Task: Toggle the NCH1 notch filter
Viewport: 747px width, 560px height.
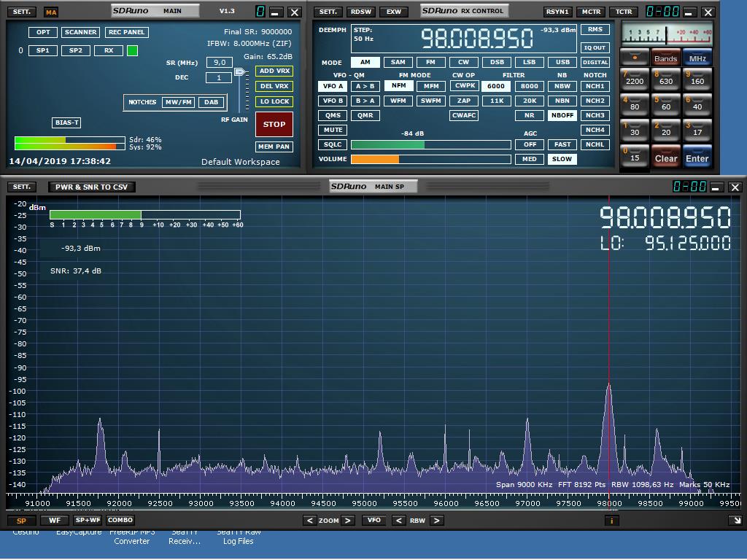Action: pyautogui.click(x=595, y=86)
